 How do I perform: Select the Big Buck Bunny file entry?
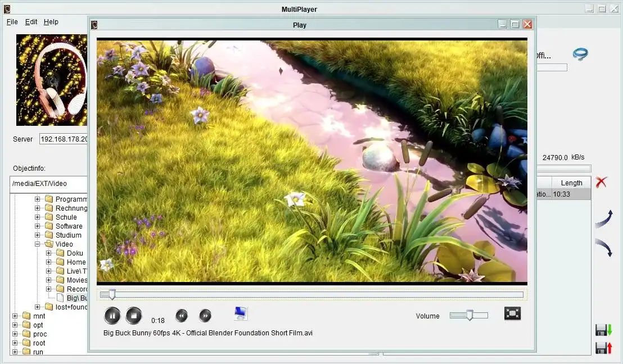76,298
